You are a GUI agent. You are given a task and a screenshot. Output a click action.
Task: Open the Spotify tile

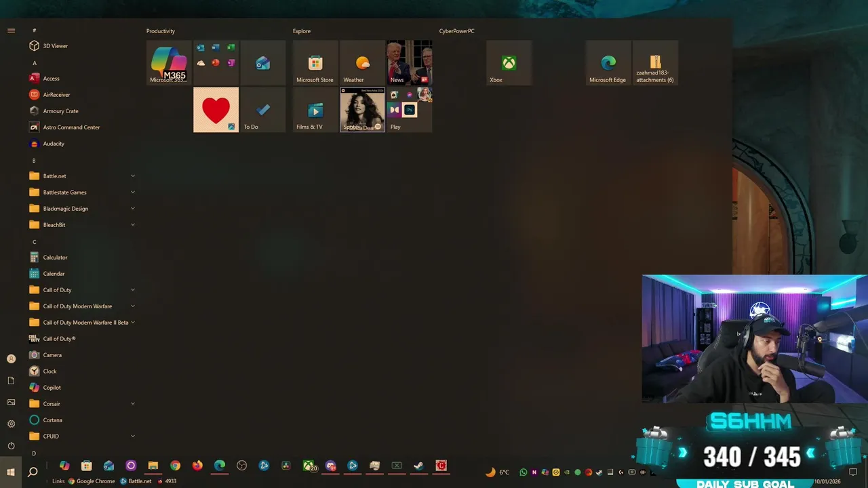[x=362, y=110]
